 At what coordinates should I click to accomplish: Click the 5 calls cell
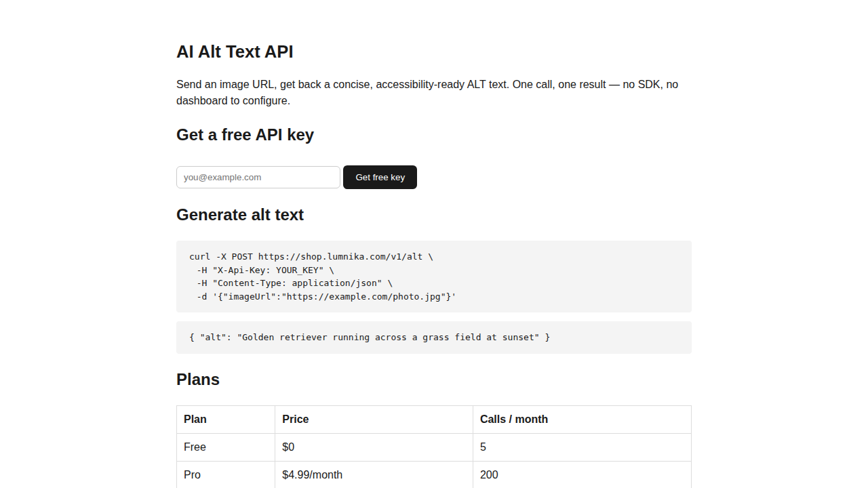pyautogui.click(x=582, y=447)
